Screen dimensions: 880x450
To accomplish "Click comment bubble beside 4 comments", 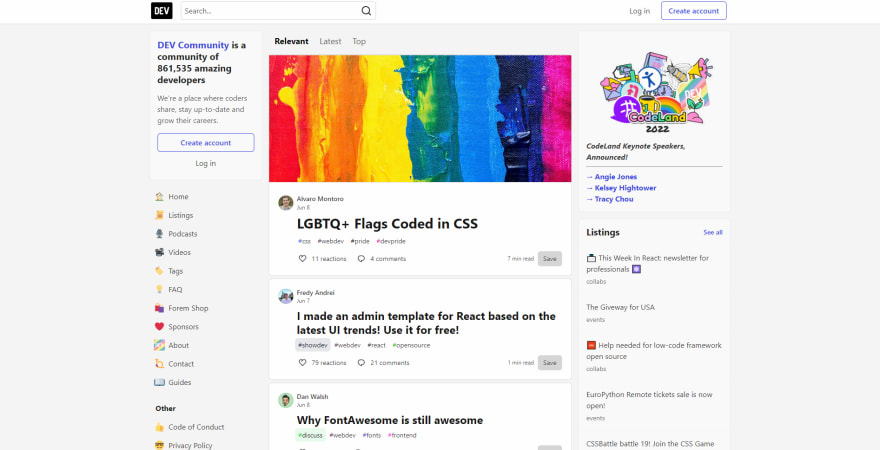I will point(361,259).
